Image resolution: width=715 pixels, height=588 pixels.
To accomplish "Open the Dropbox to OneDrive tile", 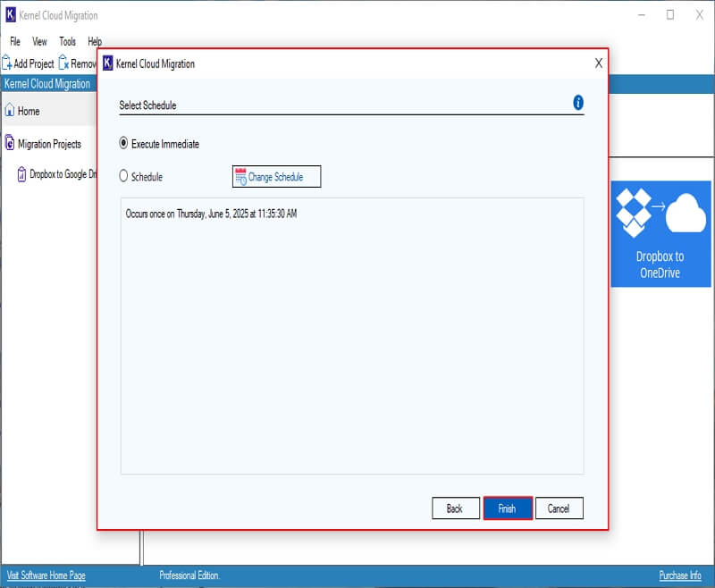I will click(x=660, y=234).
